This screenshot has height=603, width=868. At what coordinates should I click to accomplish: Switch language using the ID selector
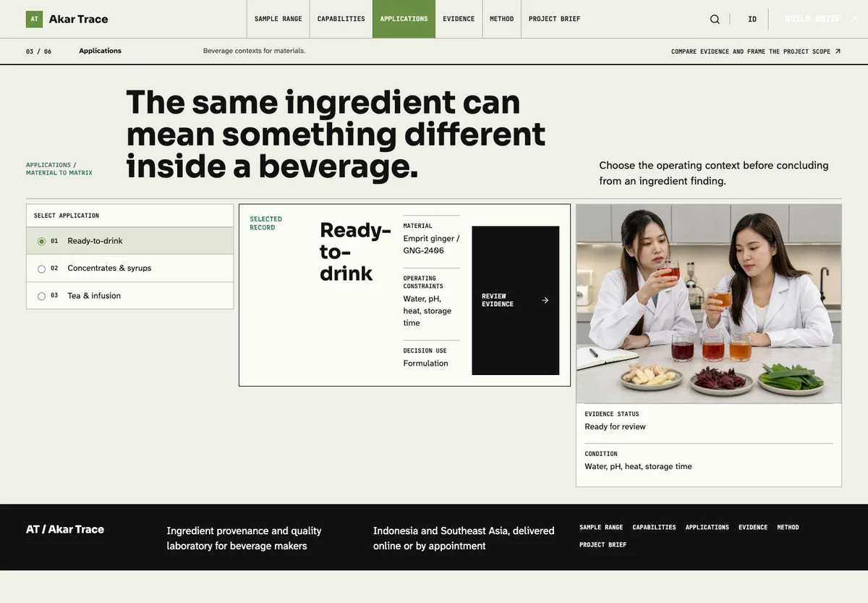(752, 20)
